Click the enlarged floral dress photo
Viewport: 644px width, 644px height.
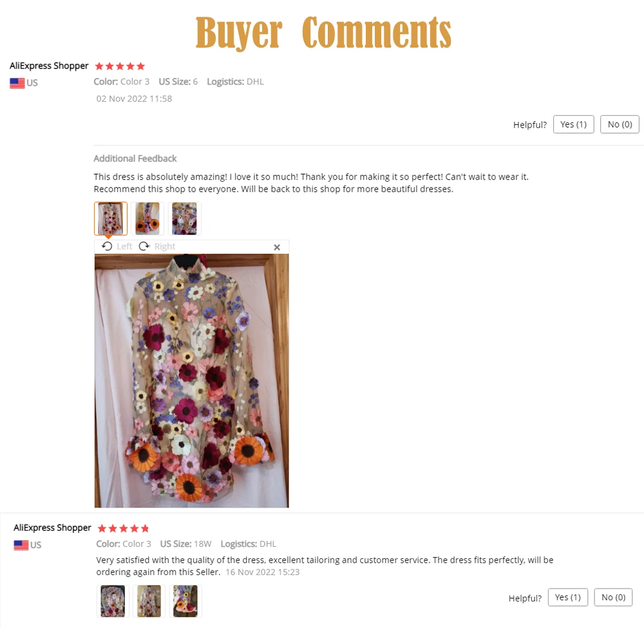[x=191, y=381]
